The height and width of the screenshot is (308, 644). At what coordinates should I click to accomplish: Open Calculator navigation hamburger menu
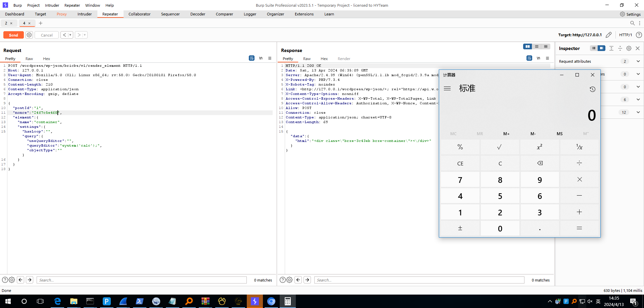click(x=447, y=88)
